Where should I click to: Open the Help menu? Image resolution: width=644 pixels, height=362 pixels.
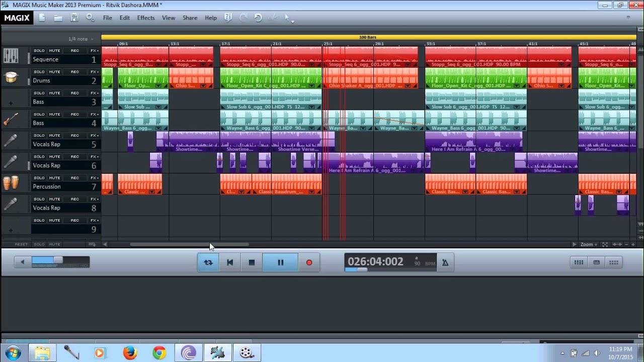click(x=211, y=18)
